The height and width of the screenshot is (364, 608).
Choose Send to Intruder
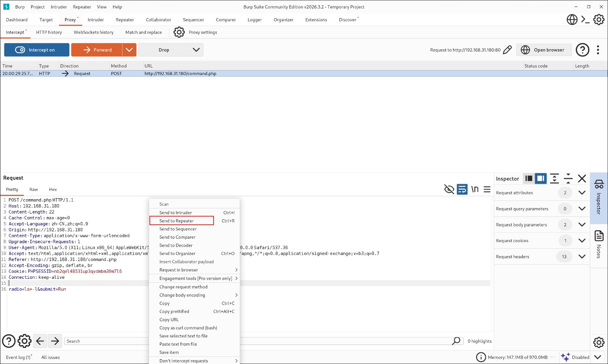(x=194, y=213)
